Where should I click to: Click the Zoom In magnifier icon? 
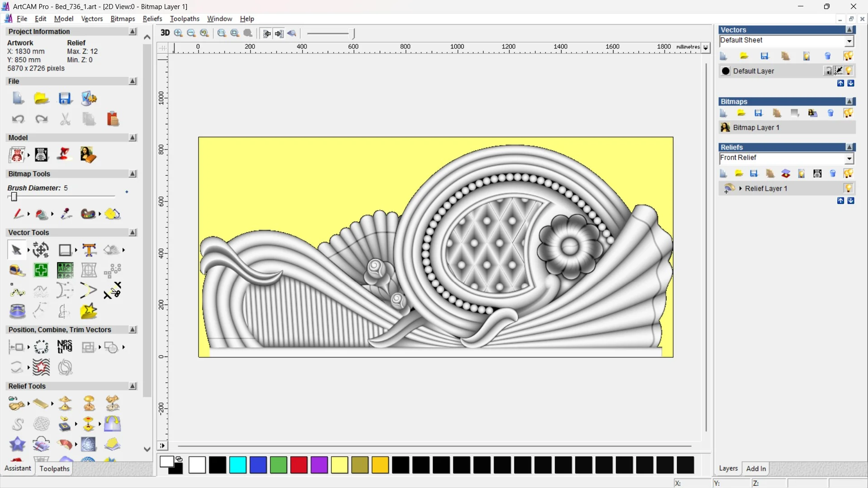(179, 33)
